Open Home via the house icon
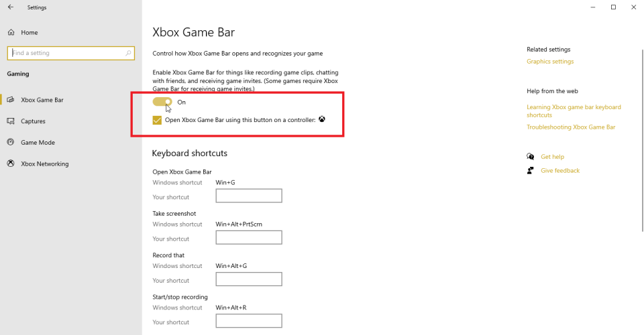This screenshot has height=335, width=644. pyautogui.click(x=11, y=32)
